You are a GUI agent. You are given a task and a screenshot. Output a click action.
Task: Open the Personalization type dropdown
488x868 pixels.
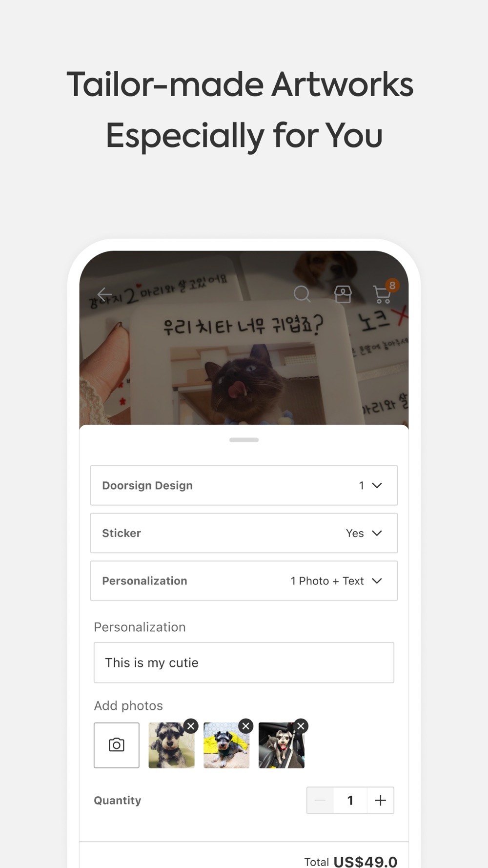(x=244, y=581)
